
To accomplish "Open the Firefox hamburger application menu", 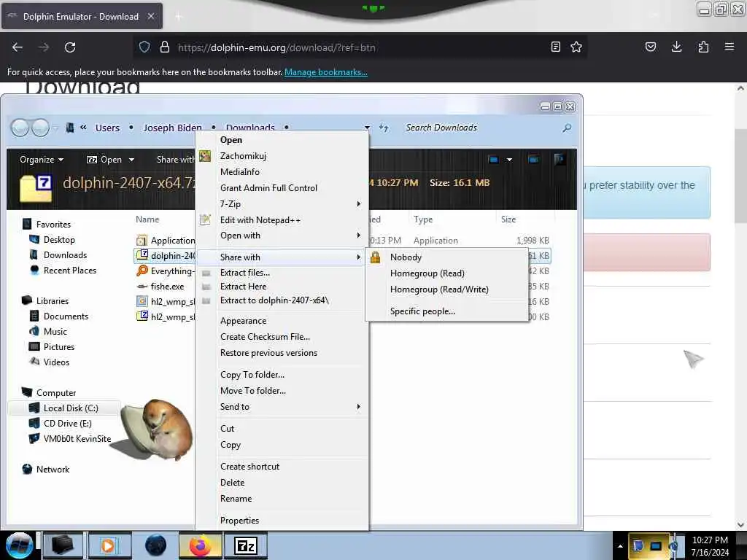I will tap(729, 47).
